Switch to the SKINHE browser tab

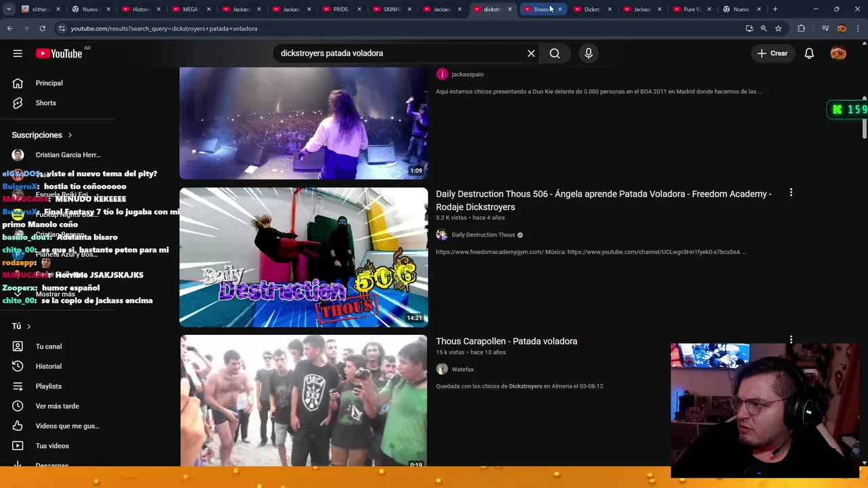(x=391, y=9)
